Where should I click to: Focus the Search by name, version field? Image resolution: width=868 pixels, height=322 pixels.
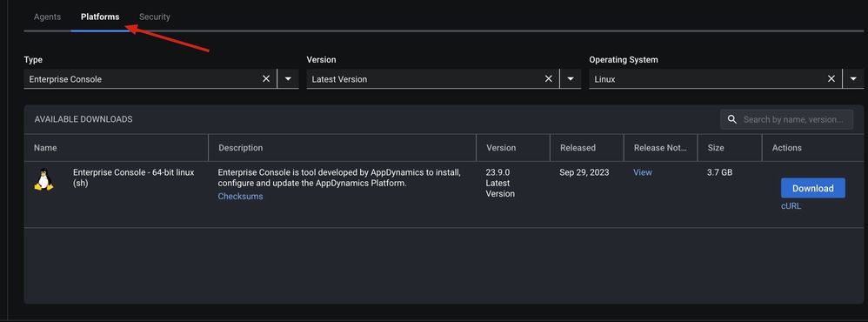[786, 119]
